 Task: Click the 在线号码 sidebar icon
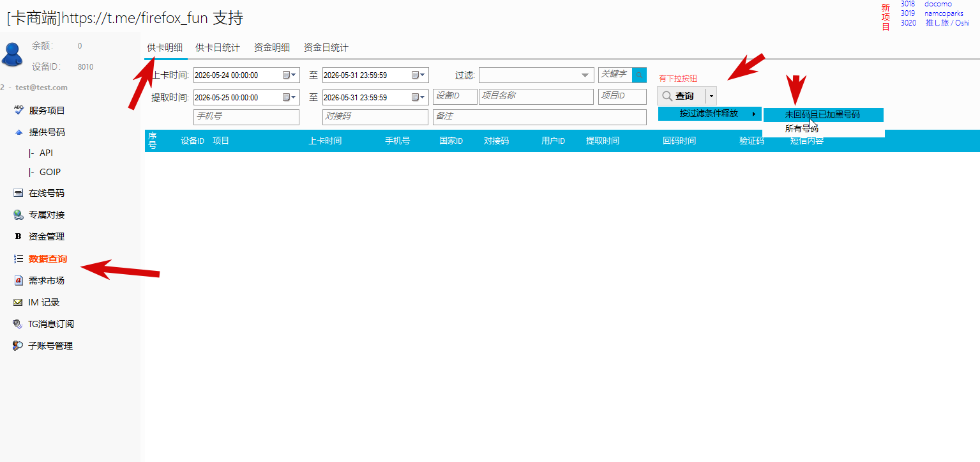19,193
